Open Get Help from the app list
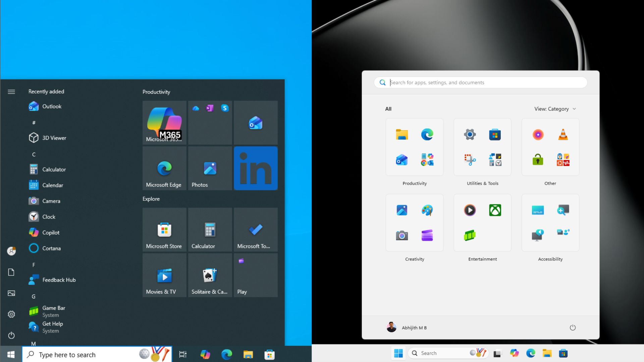 46,327
